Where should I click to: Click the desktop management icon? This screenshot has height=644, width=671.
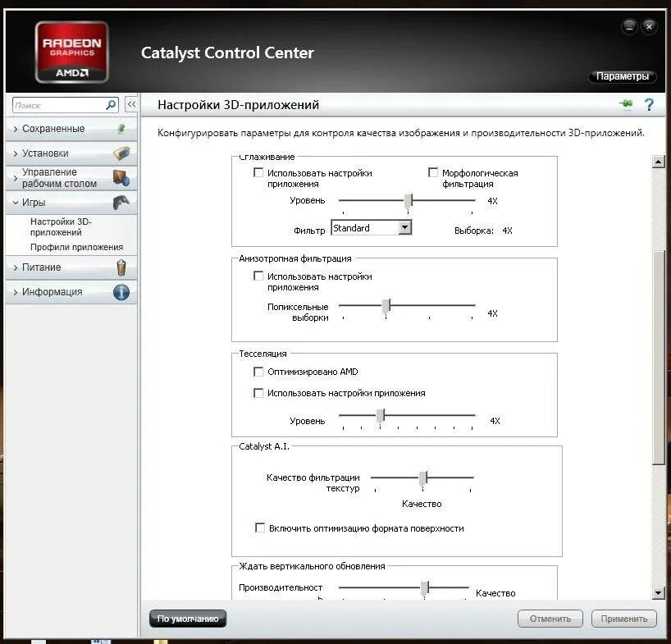click(121, 178)
